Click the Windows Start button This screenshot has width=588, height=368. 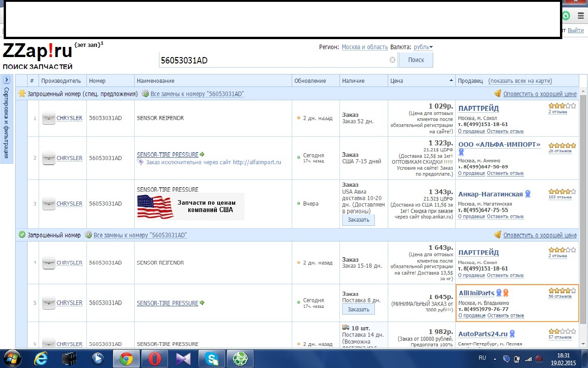pos(12,358)
